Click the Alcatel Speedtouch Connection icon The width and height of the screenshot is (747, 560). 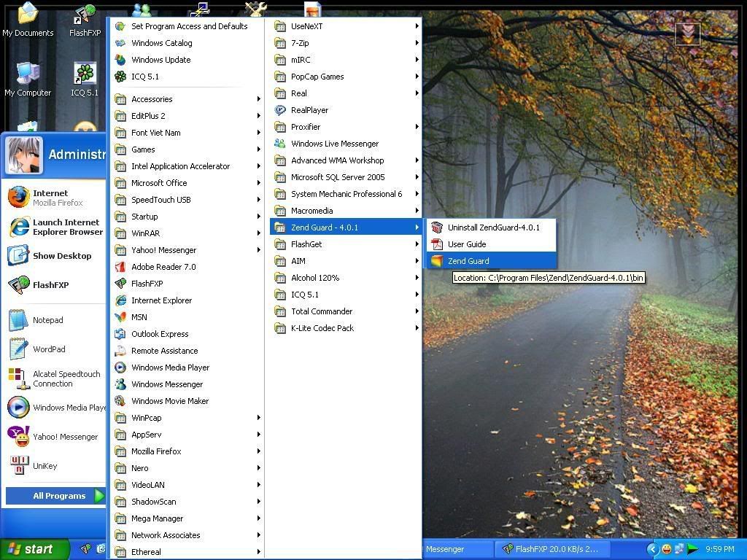tap(18, 378)
